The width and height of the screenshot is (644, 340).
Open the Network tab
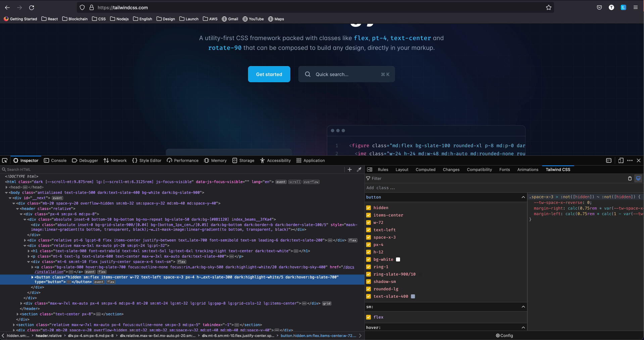tap(115, 160)
